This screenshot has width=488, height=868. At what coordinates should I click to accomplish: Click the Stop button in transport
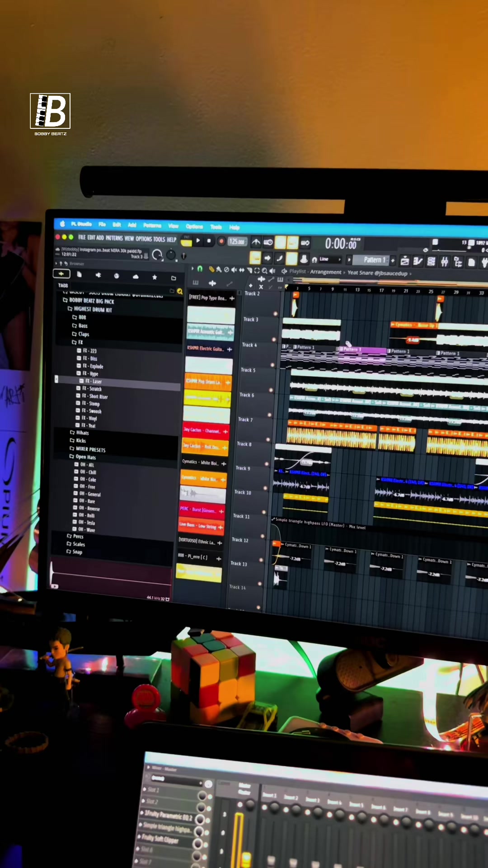tap(209, 241)
